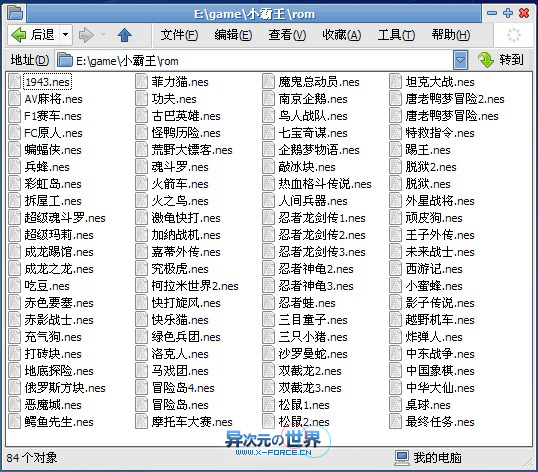
Task: Select file name 沙罗曼蛇.nes
Action: pyautogui.click(x=313, y=354)
